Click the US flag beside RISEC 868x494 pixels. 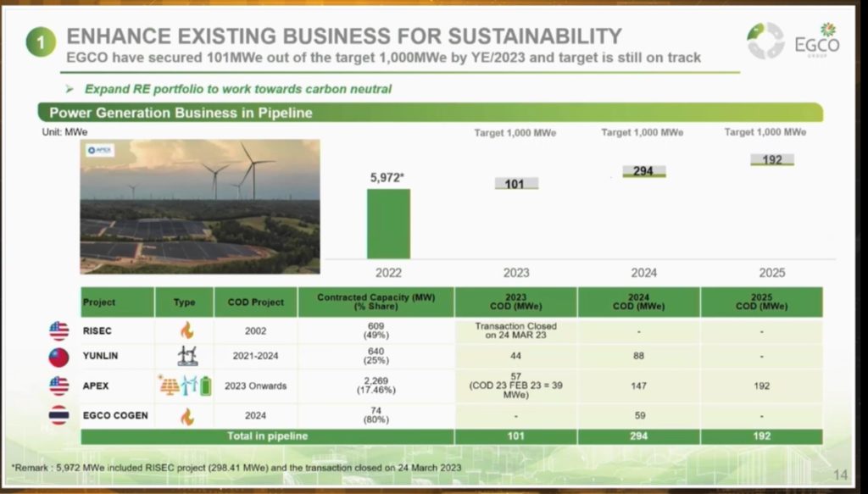(x=58, y=330)
